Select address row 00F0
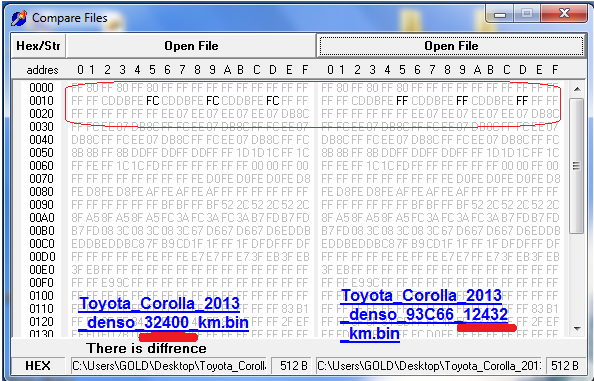This screenshot has width=594, height=381. (x=42, y=283)
